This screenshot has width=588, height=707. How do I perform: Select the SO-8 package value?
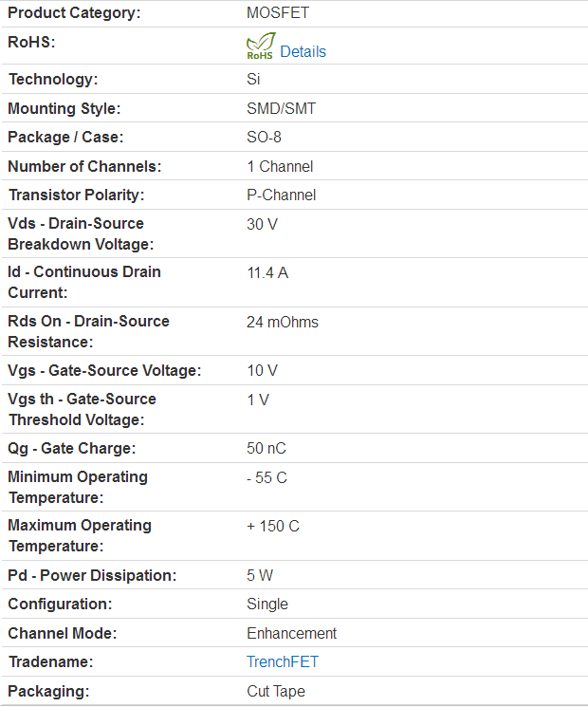click(x=264, y=137)
